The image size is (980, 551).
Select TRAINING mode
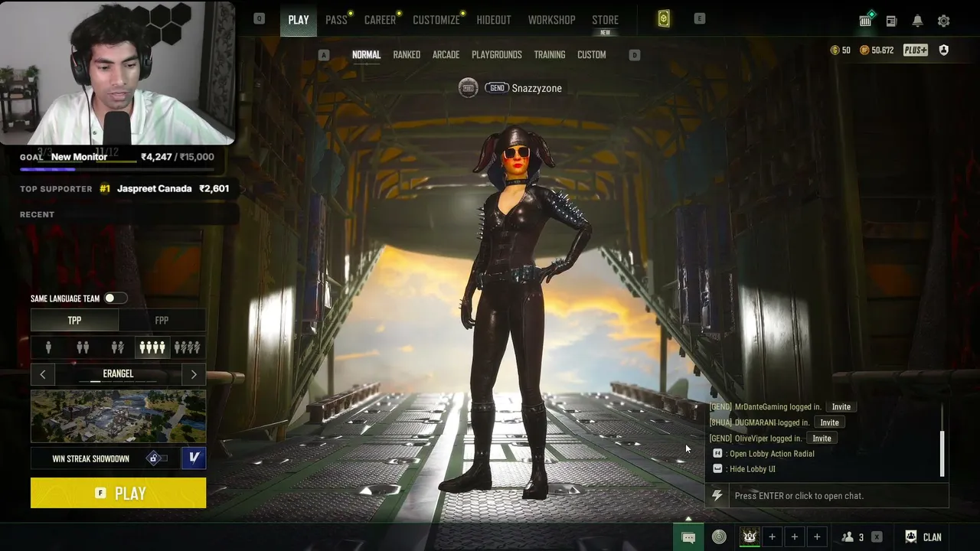pyautogui.click(x=550, y=55)
